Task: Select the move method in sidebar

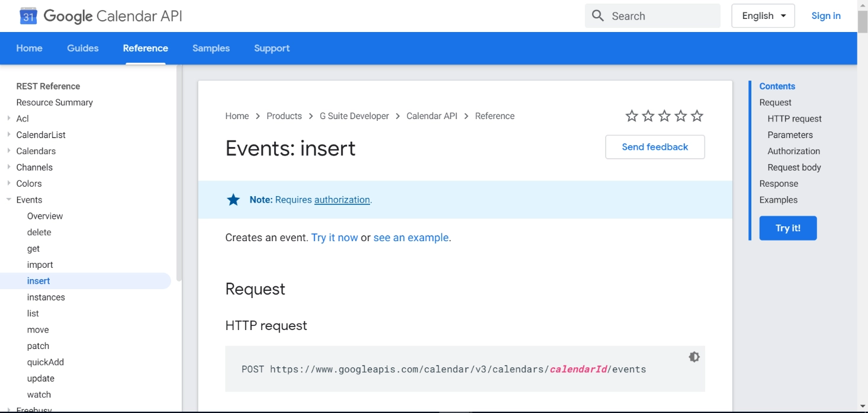Action: pos(38,329)
